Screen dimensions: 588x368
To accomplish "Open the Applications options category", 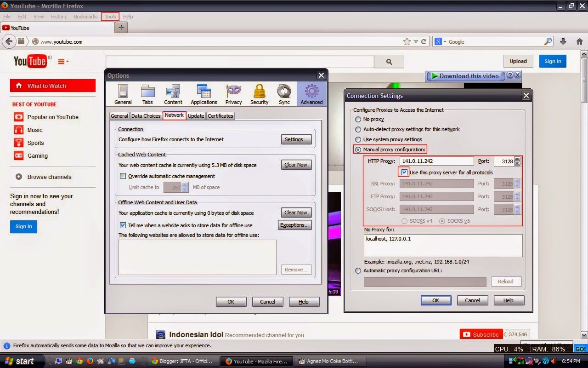I will point(204,94).
